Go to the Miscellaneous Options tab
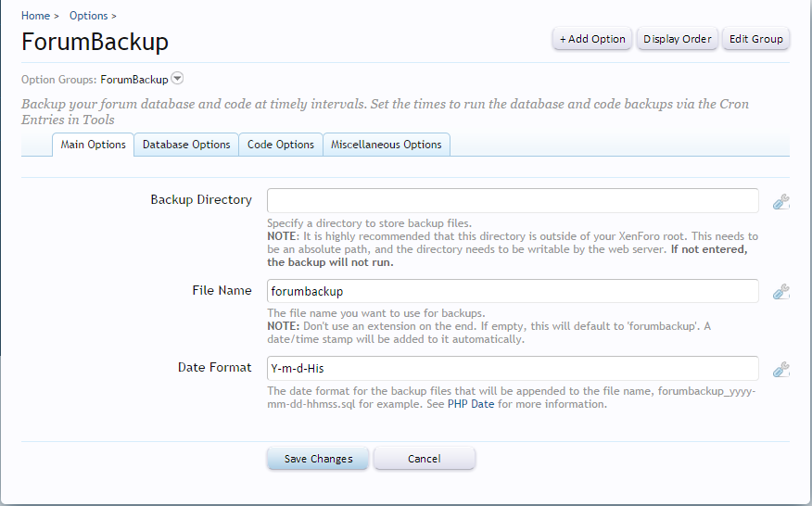 [x=387, y=145]
